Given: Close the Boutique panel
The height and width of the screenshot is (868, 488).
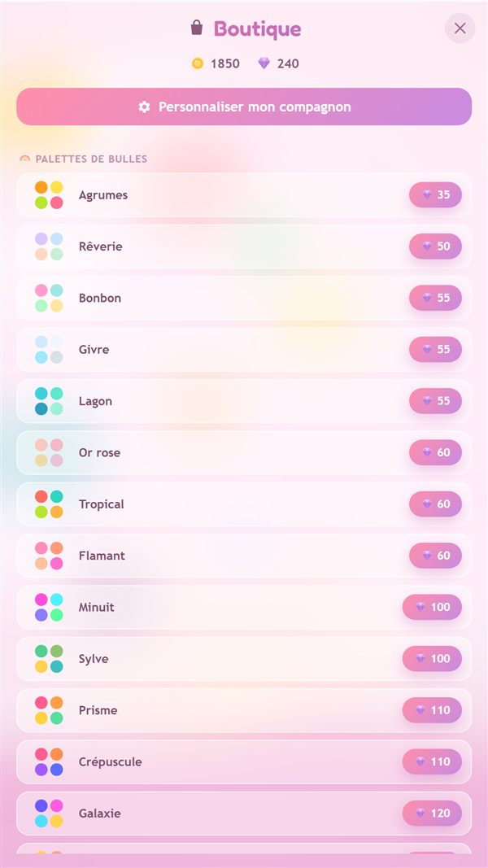Looking at the screenshot, I should (460, 28).
